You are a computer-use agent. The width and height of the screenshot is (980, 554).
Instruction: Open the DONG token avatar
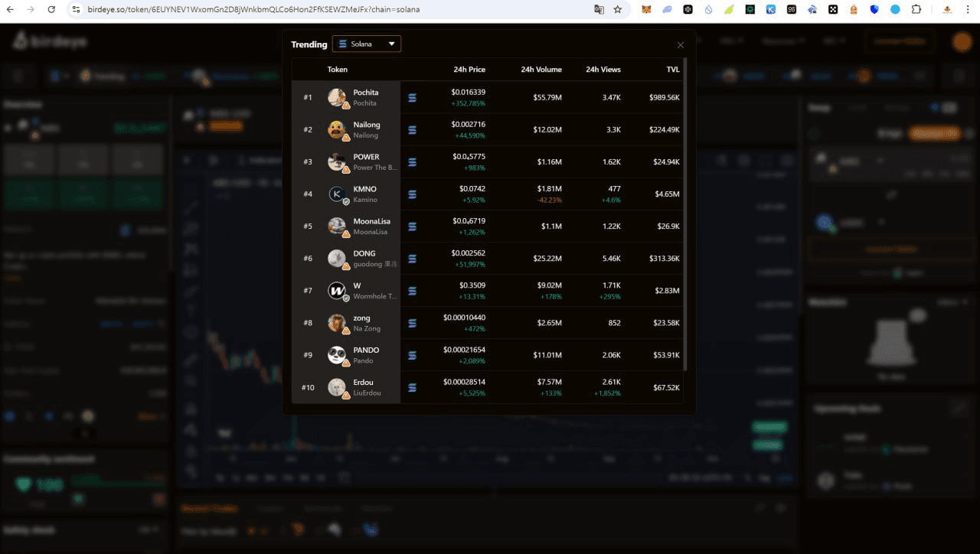(x=337, y=258)
